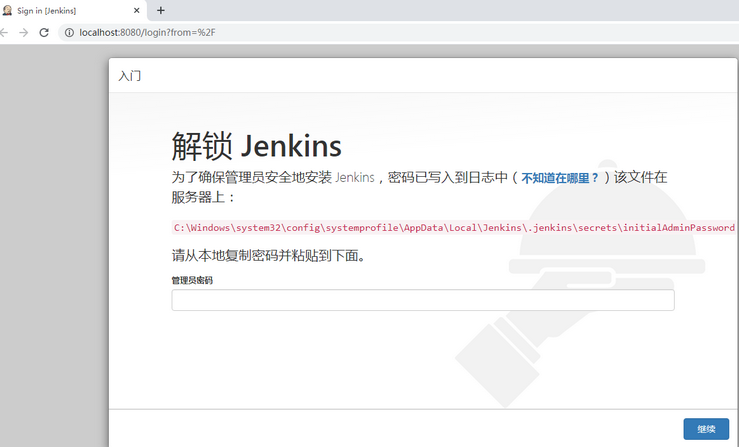Click the 请从本地复制密码并粘贴到下面 instruction text
This screenshot has height=447, width=739.
pyautogui.click(x=269, y=256)
